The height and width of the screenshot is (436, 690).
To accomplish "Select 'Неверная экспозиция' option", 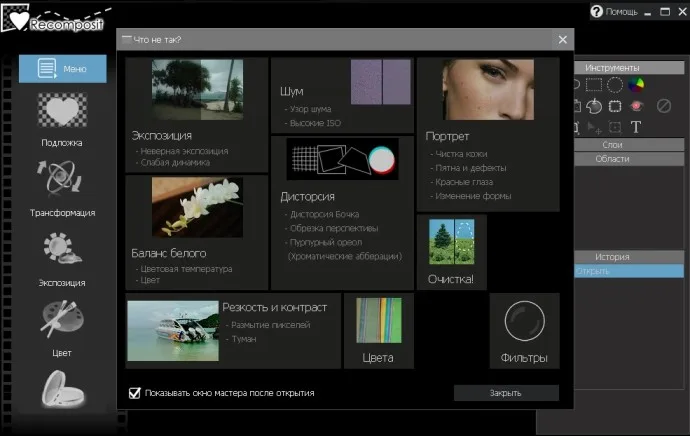I will 182,151.
